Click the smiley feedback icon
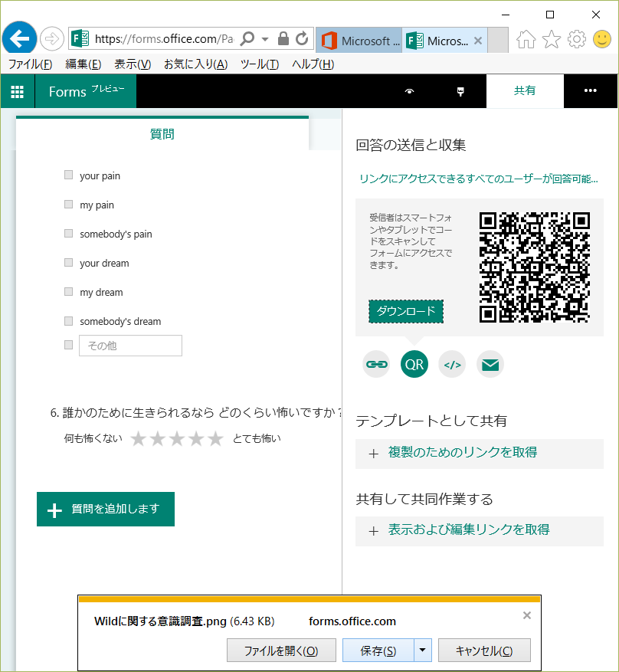The height and width of the screenshot is (672, 619). (x=602, y=39)
